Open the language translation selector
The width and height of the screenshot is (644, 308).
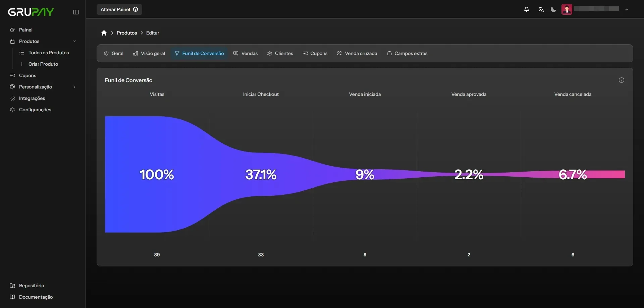pyautogui.click(x=541, y=9)
